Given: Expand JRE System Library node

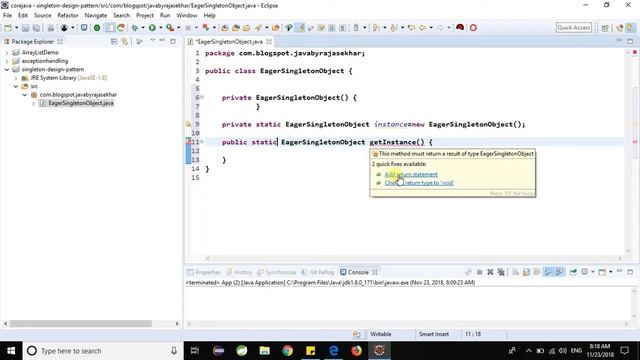Looking at the screenshot, I should coord(16,78).
